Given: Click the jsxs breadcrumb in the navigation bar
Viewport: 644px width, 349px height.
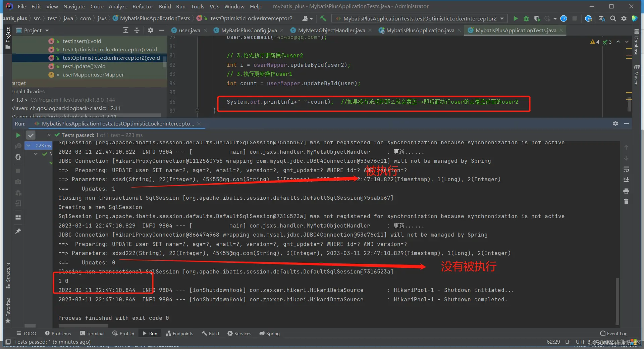Looking at the screenshot, I should (x=102, y=18).
